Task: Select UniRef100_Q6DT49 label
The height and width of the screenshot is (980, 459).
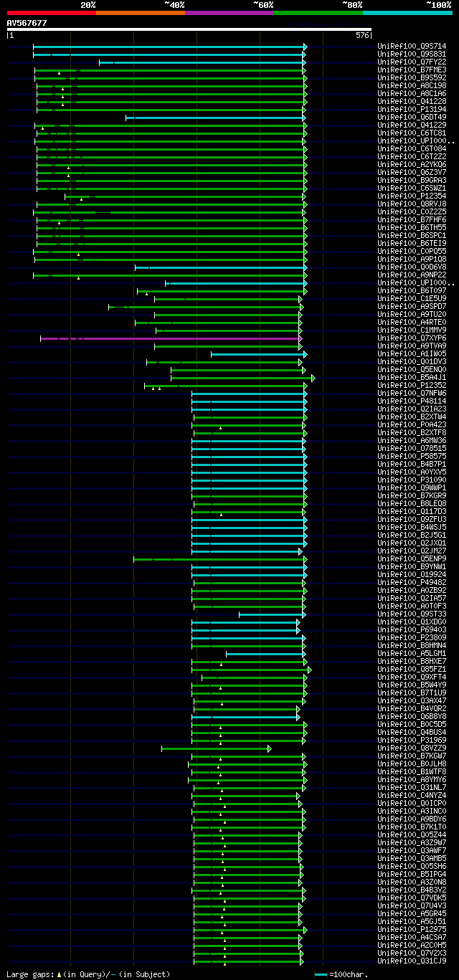Action: coord(411,118)
